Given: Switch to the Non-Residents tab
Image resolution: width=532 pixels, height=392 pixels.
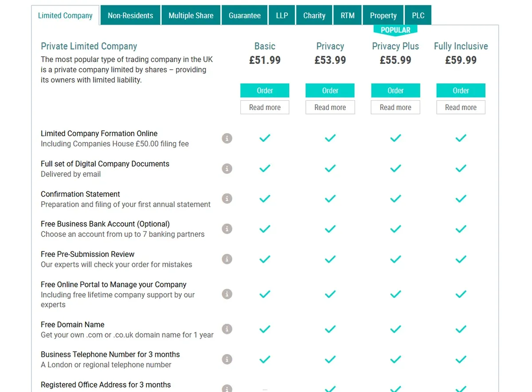Looking at the screenshot, I should click(130, 16).
